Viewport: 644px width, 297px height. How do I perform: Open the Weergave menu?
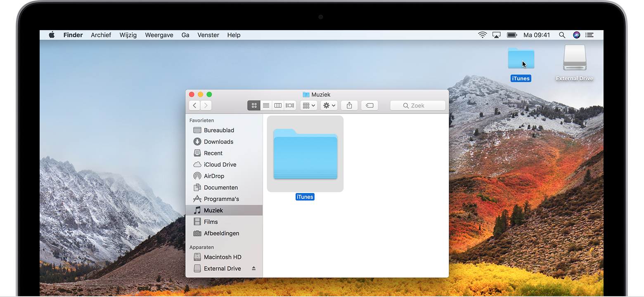click(159, 35)
